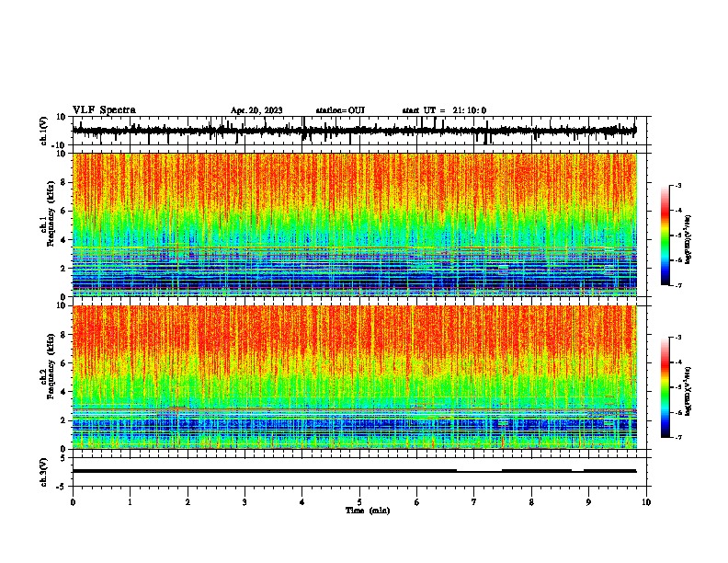The height and width of the screenshot is (563, 728).
Task: Click the ch.3(V) axis label
Action: 44,472
